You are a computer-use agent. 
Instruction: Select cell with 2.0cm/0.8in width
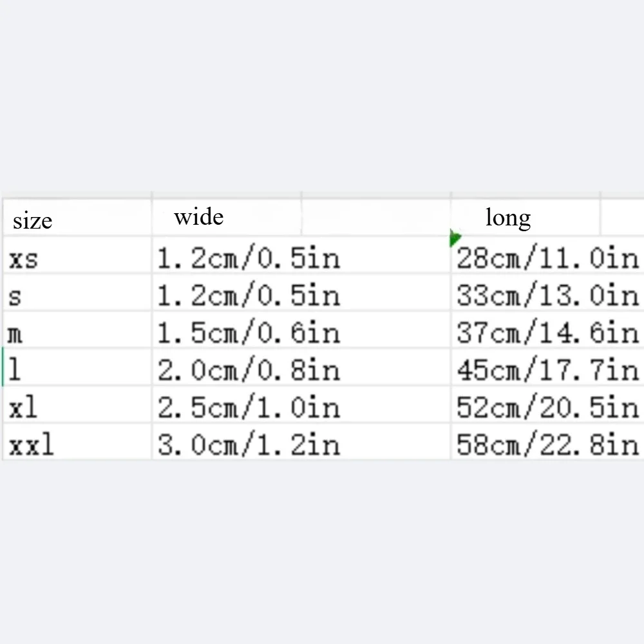[x=249, y=370]
